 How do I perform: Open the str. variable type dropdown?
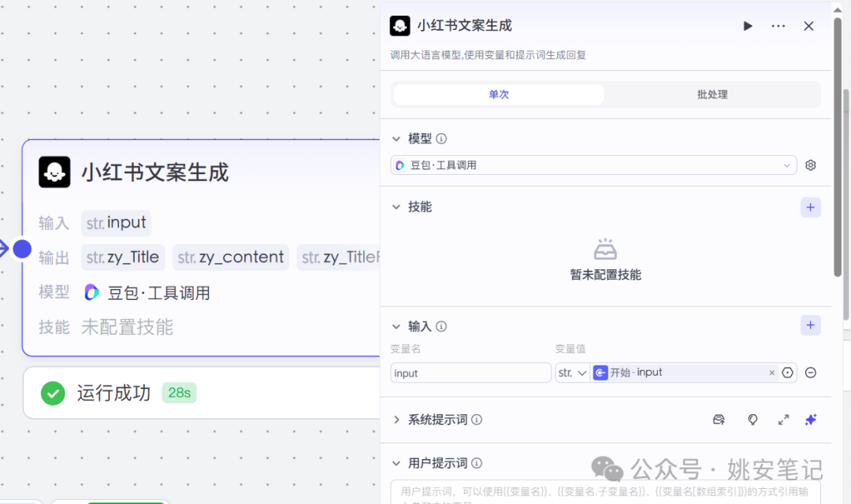(x=572, y=372)
